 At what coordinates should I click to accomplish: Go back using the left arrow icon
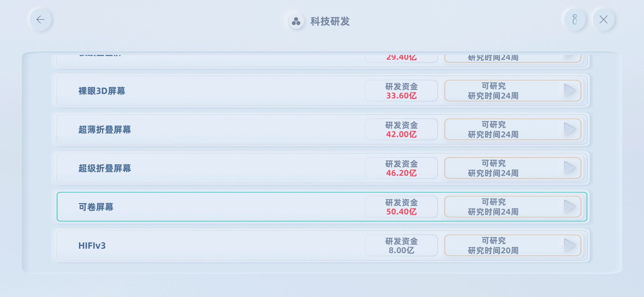click(40, 20)
